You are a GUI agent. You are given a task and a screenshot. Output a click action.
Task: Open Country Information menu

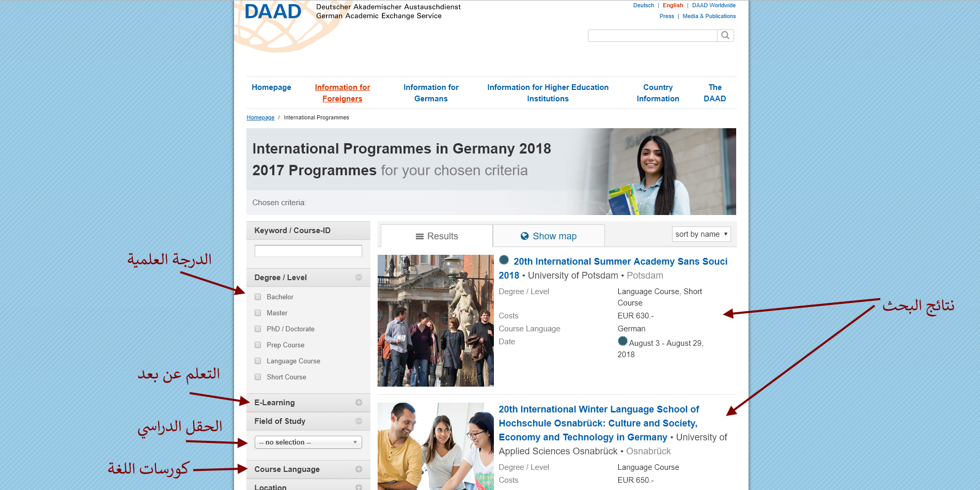(658, 93)
